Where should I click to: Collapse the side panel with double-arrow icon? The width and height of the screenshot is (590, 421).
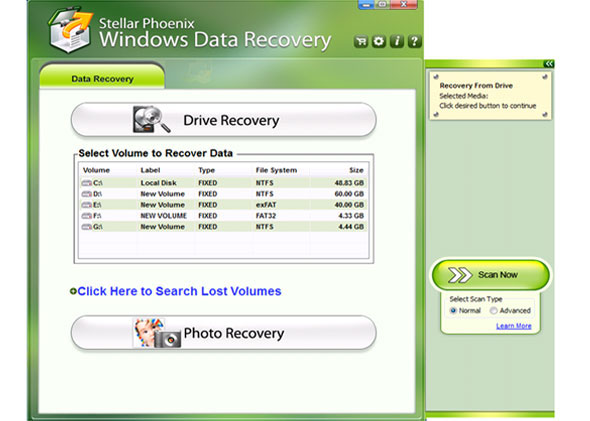click(x=549, y=64)
